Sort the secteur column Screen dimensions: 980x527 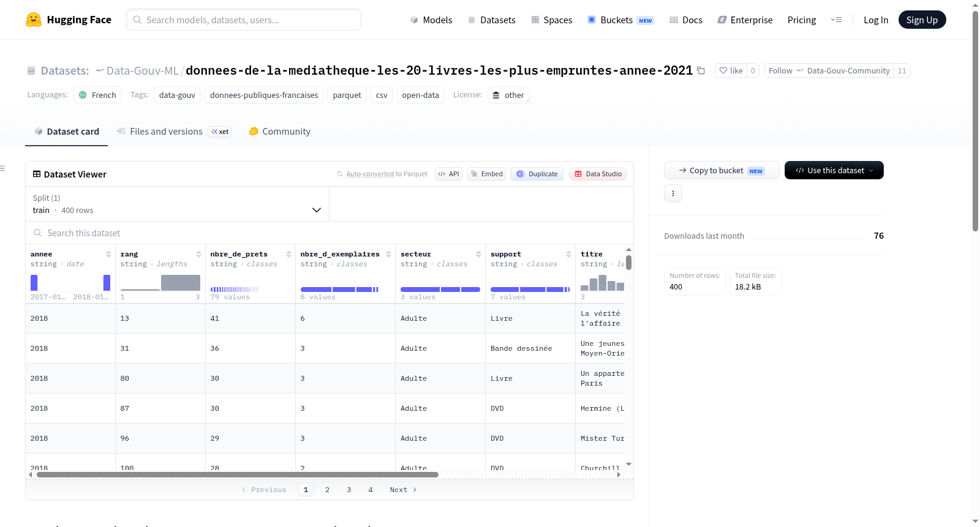click(478, 254)
